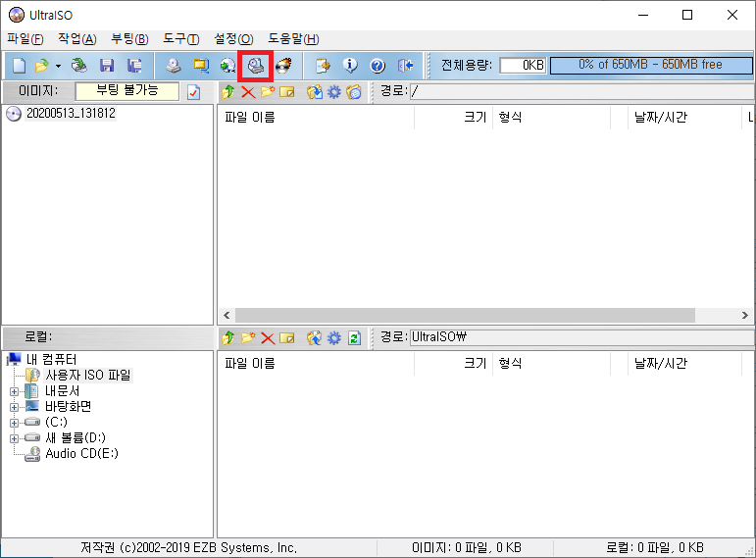Click the image list scroll right arrow
The image size is (756, 558).
coord(745,316)
